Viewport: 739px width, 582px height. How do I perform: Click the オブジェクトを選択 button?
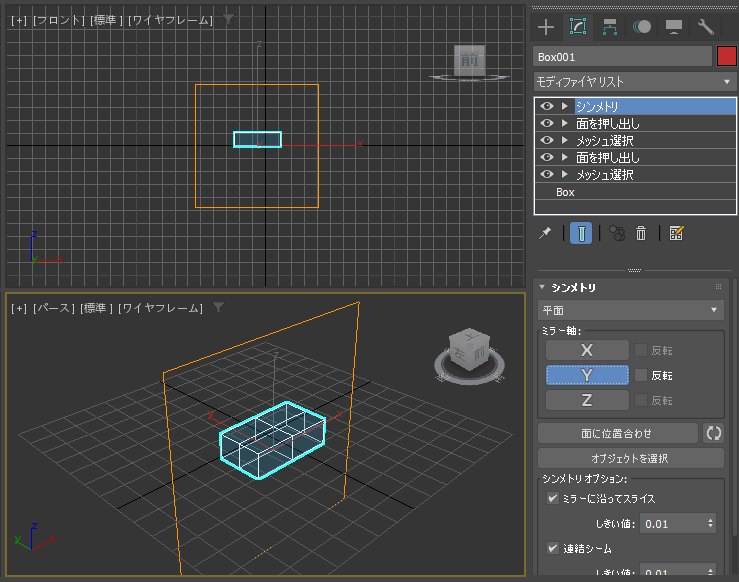[x=631, y=458]
